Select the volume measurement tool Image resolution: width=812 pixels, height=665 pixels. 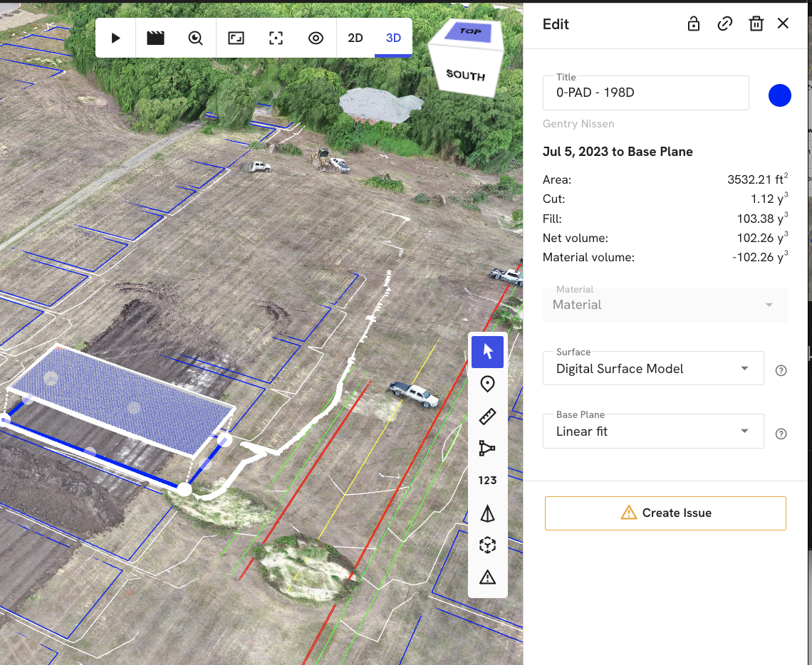click(x=487, y=513)
